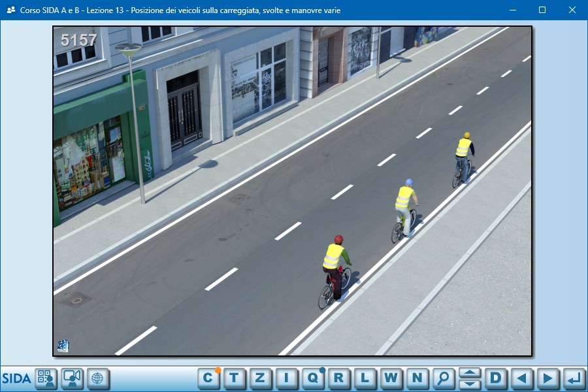The width and height of the screenshot is (588, 392).
Task: Click the SIDA logo in bottom bar
Action: pos(16,378)
